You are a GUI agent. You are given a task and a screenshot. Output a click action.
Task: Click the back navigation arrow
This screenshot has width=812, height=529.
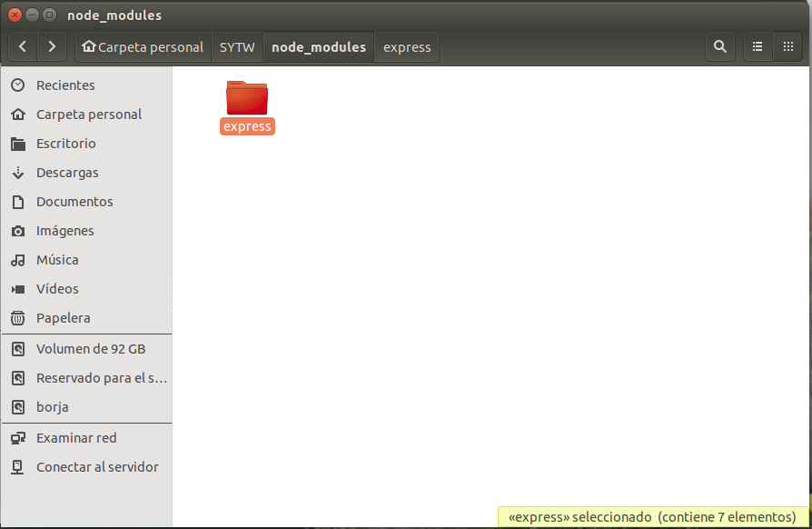click(23, 46)
